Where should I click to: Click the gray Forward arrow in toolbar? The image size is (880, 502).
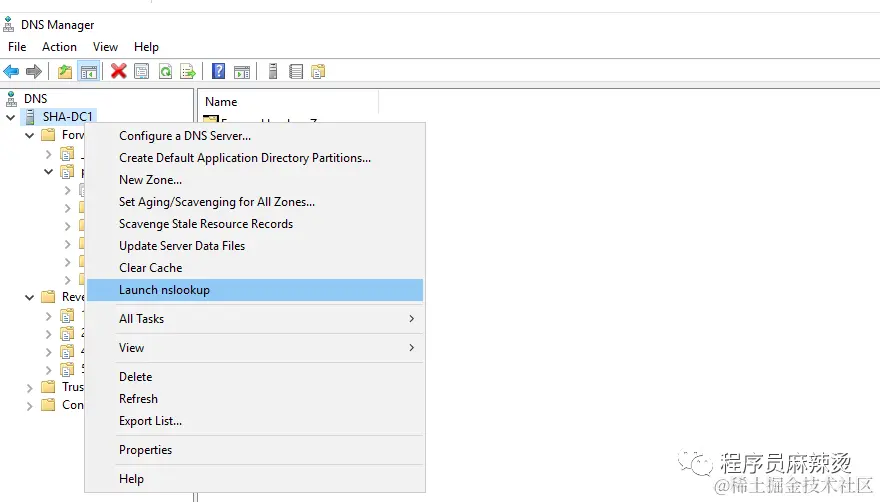(34, 72)
